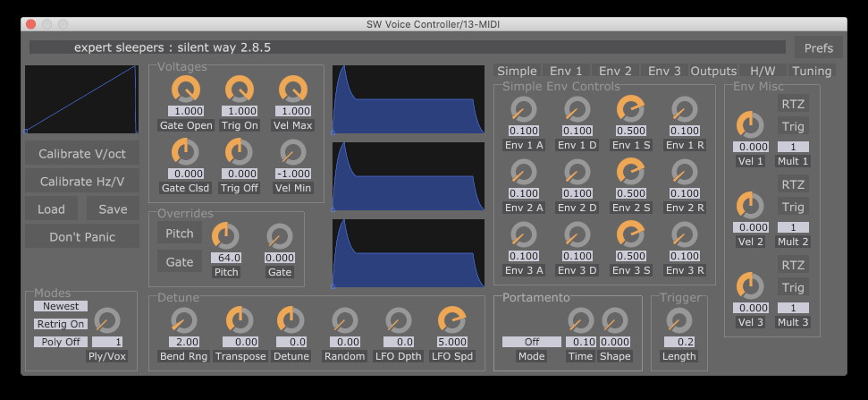Switch to the Simple tab

(517, 71)
